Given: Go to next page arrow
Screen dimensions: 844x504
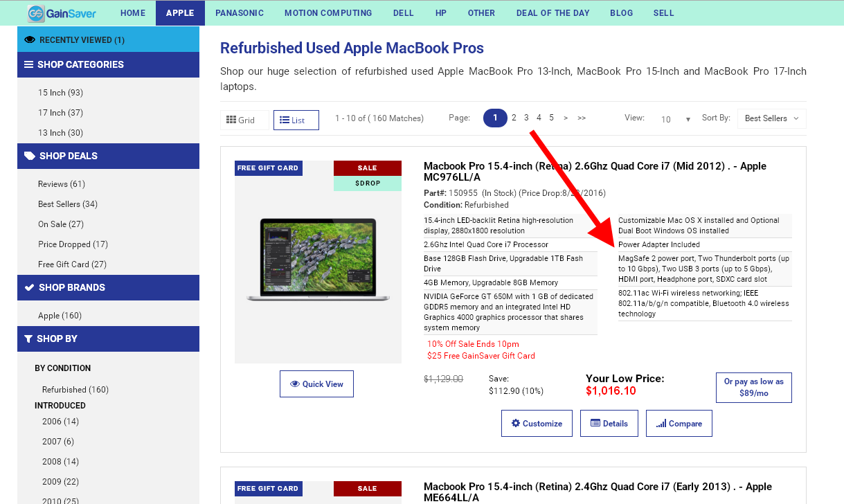Looking at the screenshot, I should point(566,118).
